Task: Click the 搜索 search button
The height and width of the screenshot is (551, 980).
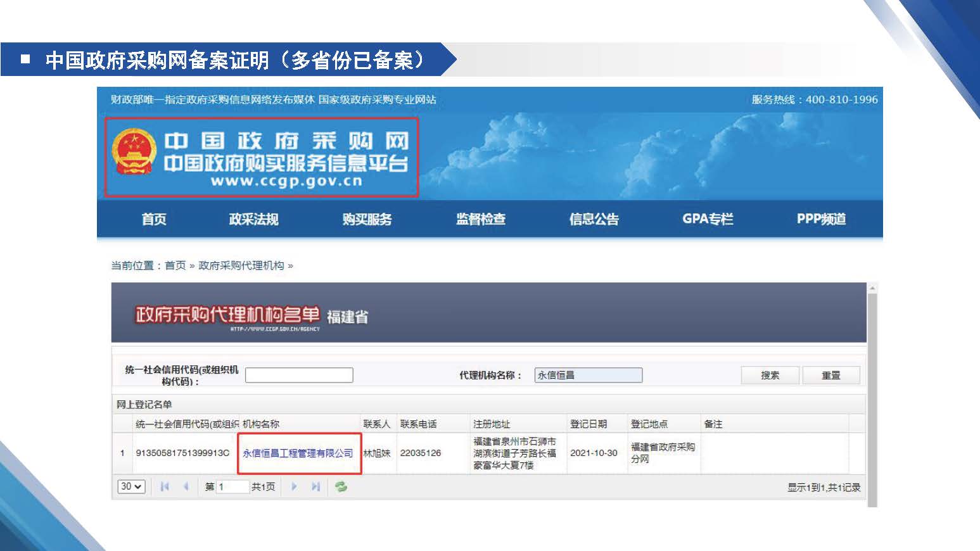Action: [x=770, y=375]
